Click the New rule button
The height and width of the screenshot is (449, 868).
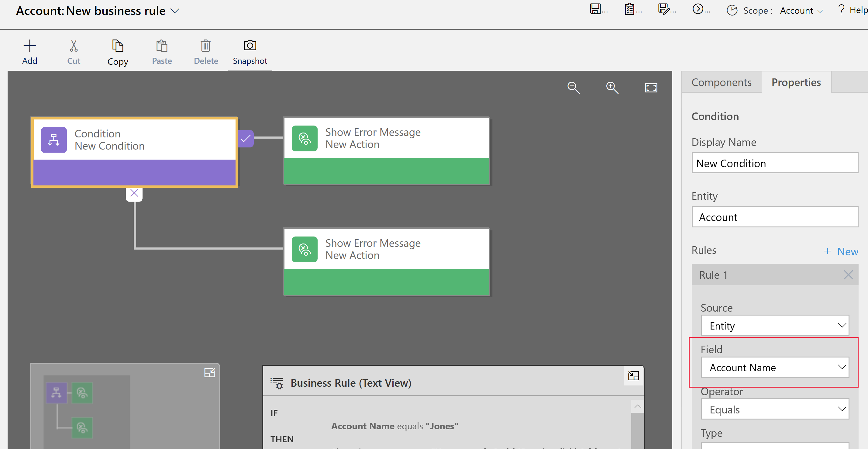click(x=839, y=250)
